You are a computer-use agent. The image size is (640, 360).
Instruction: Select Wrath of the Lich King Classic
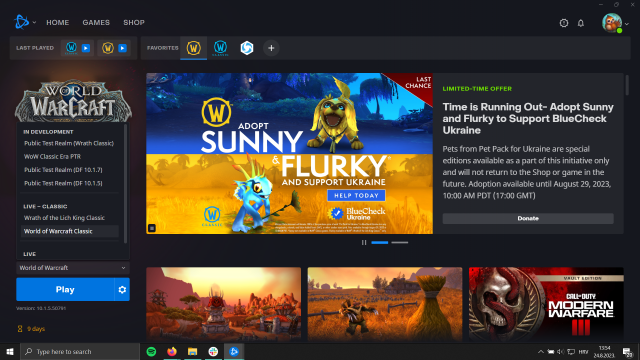click(x=64, y=218)
